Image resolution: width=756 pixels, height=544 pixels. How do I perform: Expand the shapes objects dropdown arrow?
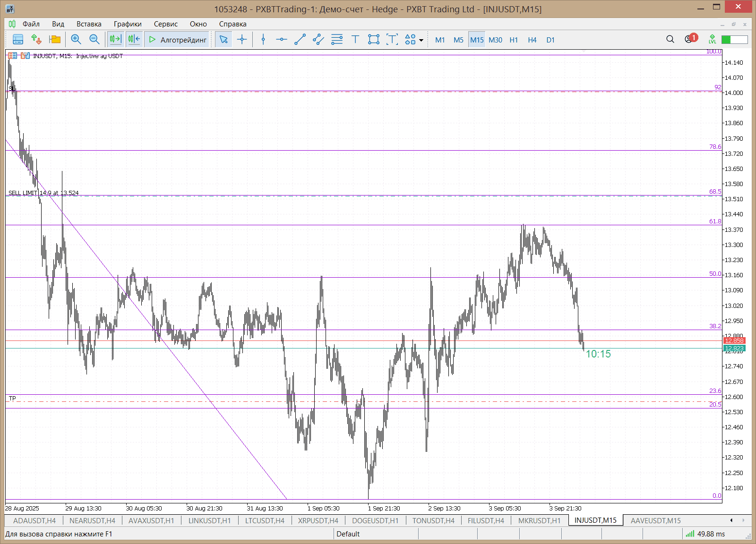click(421, 41)
